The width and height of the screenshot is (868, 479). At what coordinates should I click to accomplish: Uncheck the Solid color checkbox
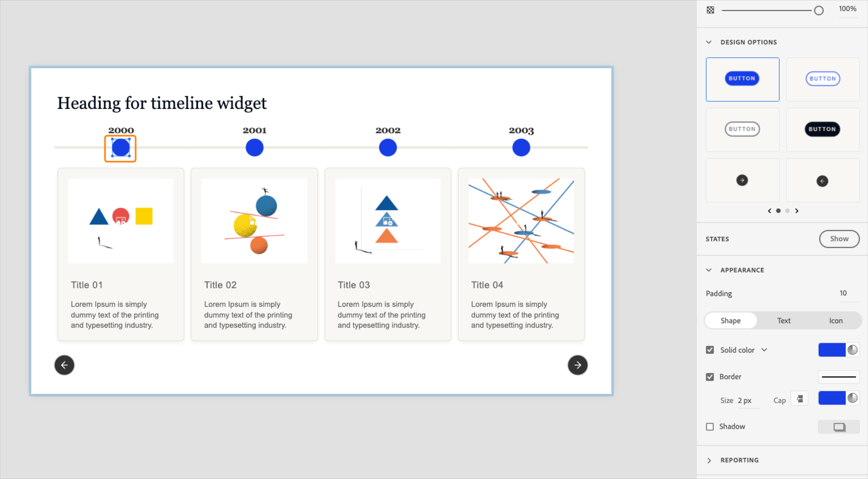coord(710,350)
